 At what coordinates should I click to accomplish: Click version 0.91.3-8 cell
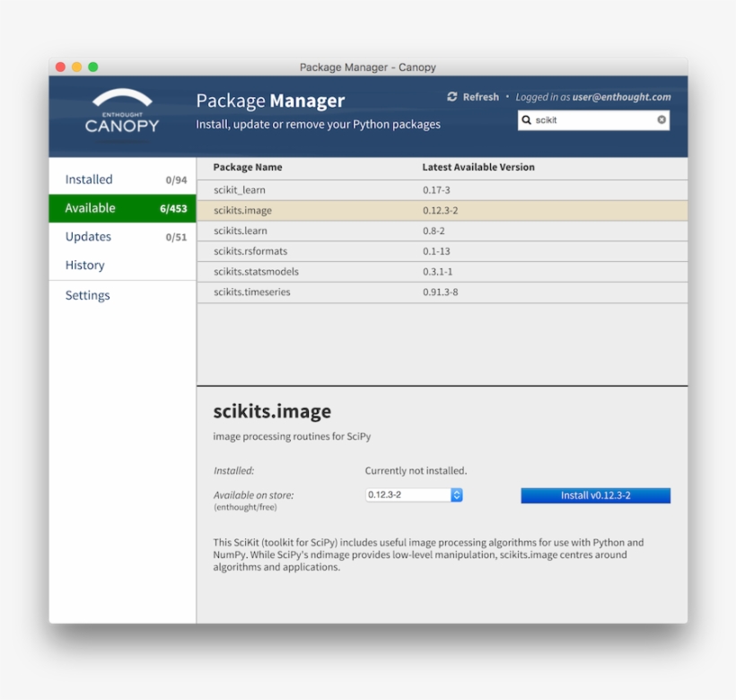click(x=441, y=292)
